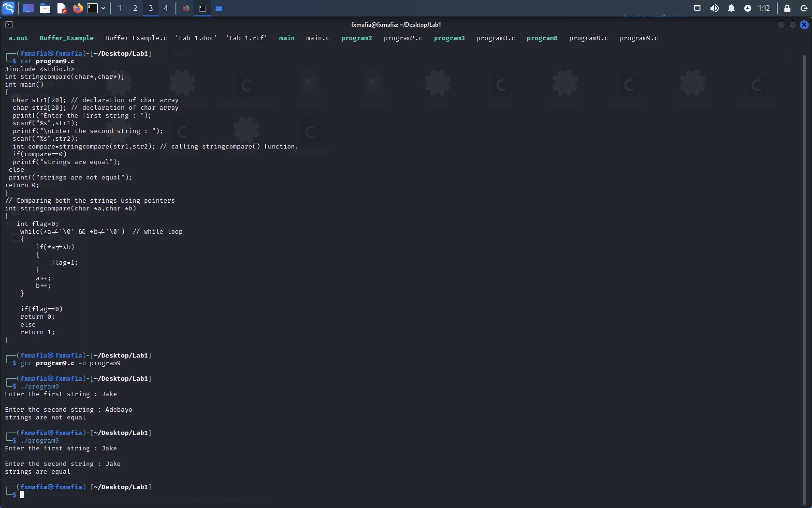Activate the file manager taskbar button
The width and height of the screenshot is (812, 508).
pyautogui.click(x=219, y=8)
